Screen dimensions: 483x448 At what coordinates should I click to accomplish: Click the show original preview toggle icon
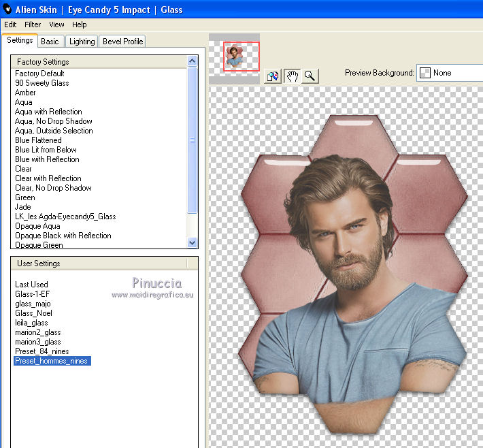(x=273, y=76)
